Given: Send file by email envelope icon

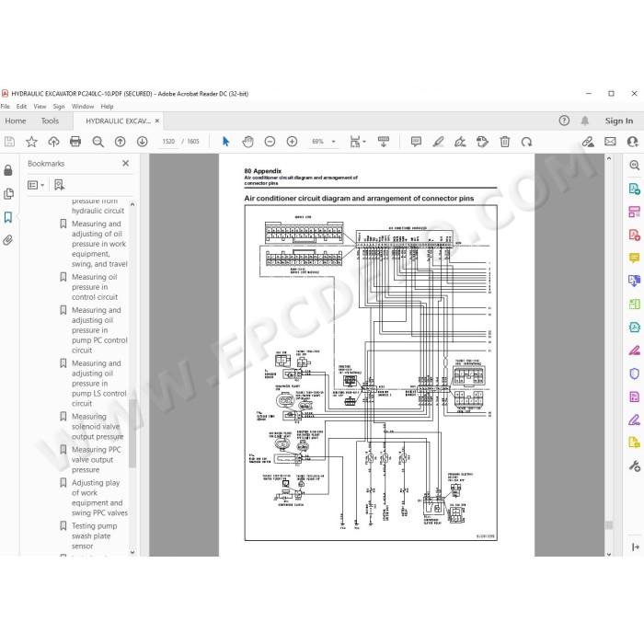Looking at the screenshot, I should [610, 142].
